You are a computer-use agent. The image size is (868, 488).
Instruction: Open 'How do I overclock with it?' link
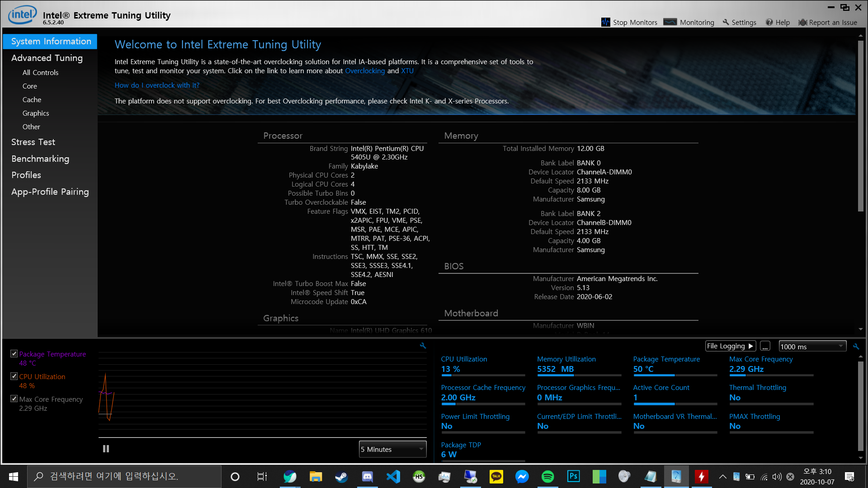[x=157, y=85]
